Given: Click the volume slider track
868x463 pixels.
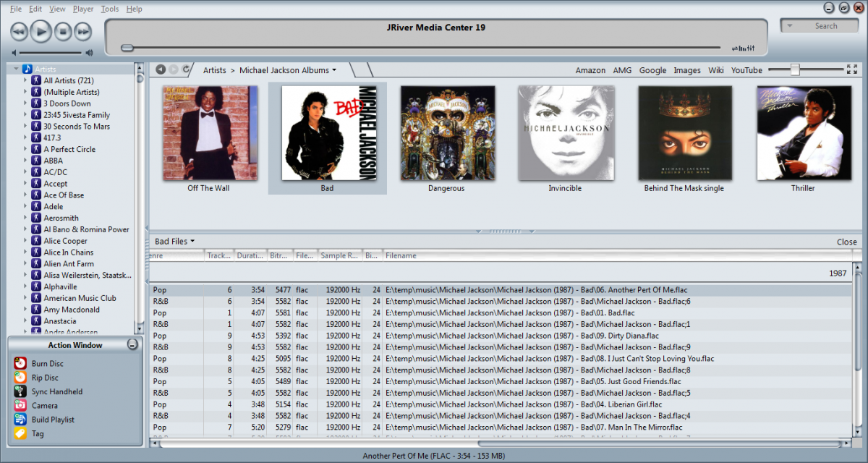Looking at the screenshot, I should click(51, 53).
